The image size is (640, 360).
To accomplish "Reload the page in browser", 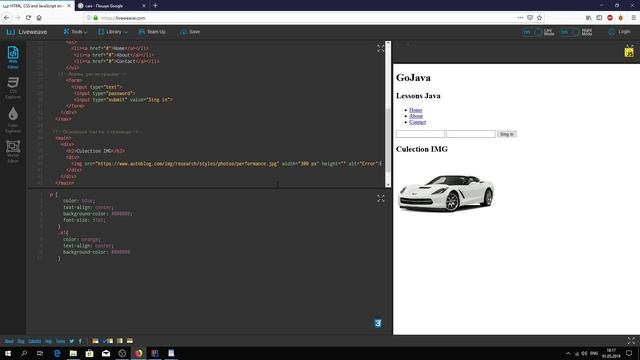I will (x=28, y=18).
